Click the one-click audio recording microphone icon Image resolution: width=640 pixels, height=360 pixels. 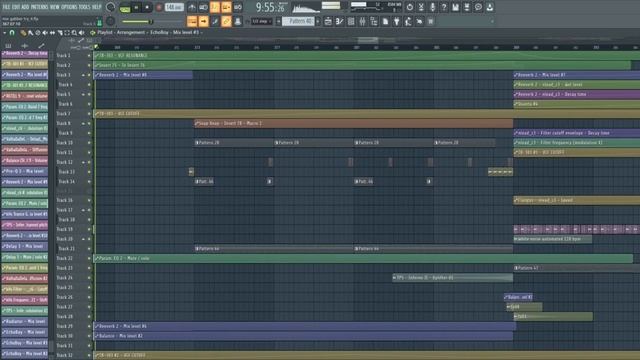[433, 7]
